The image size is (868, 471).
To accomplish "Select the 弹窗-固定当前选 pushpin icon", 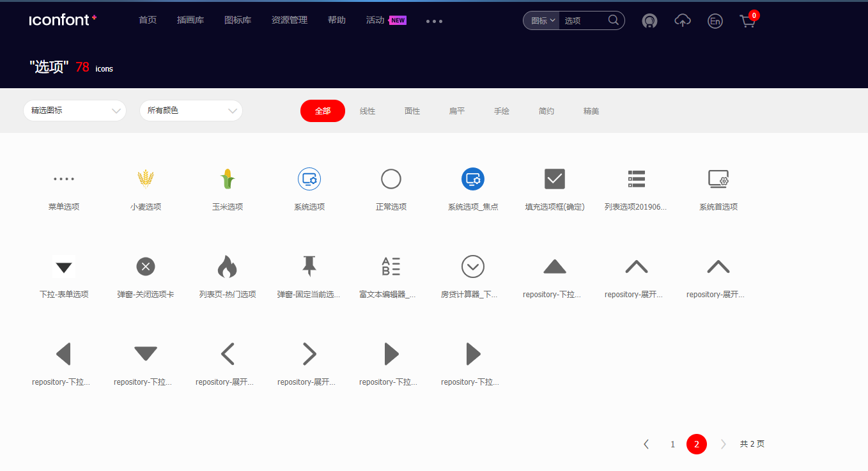I will click(x=309, y=266).
